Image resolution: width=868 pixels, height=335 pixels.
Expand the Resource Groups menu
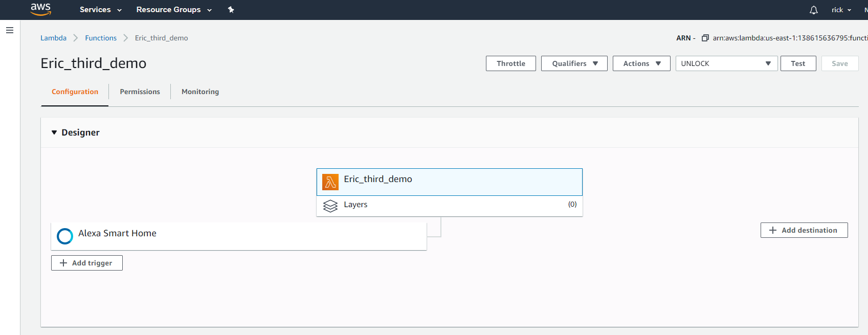click(173, 10)
